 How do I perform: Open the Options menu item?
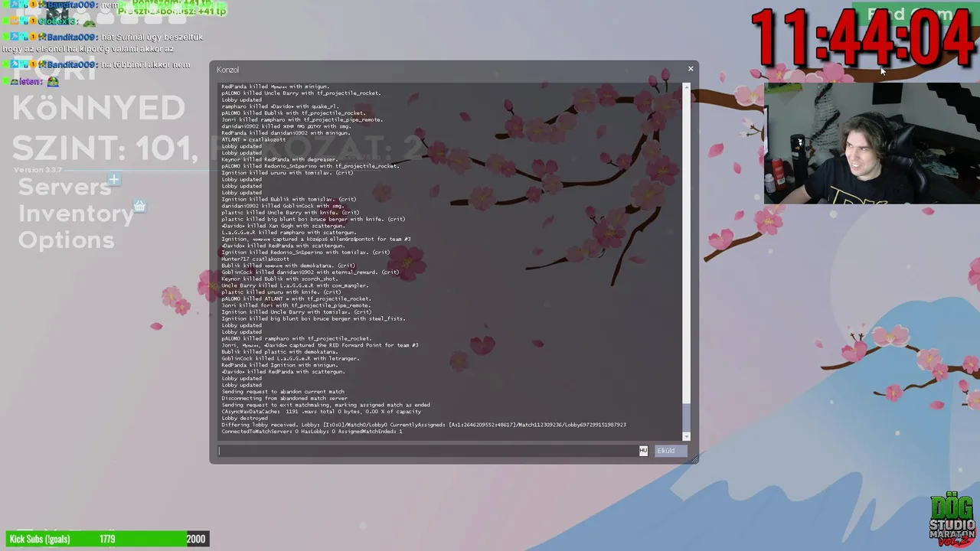(66, 240)
